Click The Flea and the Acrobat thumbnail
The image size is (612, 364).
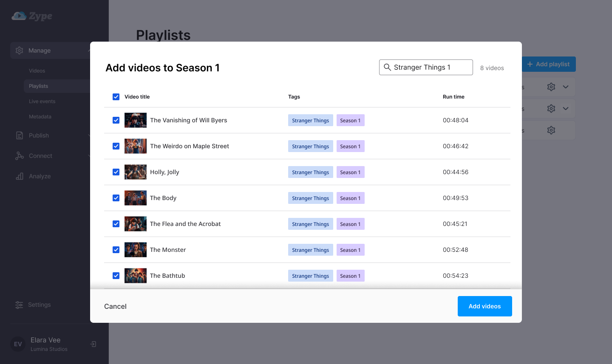[136, 224]
